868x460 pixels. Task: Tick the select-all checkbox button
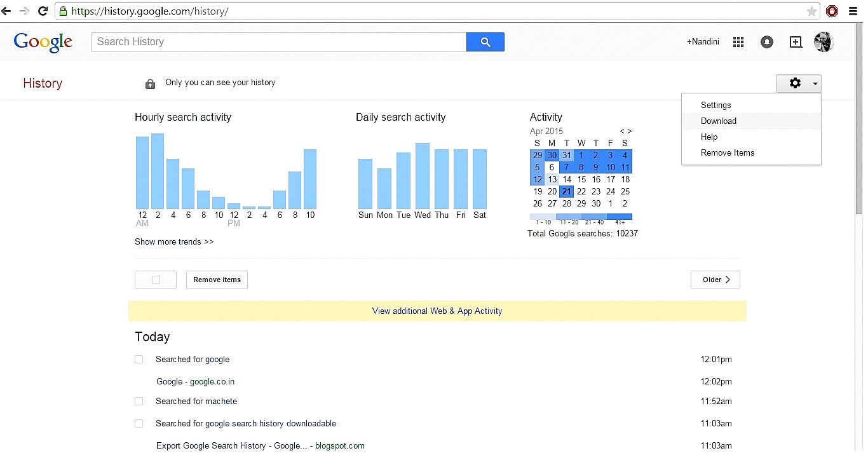(156, 280)
